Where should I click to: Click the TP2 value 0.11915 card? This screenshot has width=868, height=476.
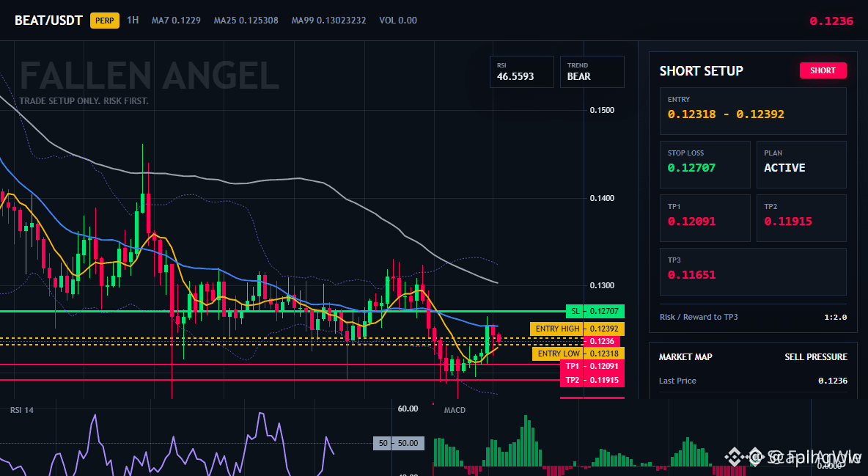(801, 218)
